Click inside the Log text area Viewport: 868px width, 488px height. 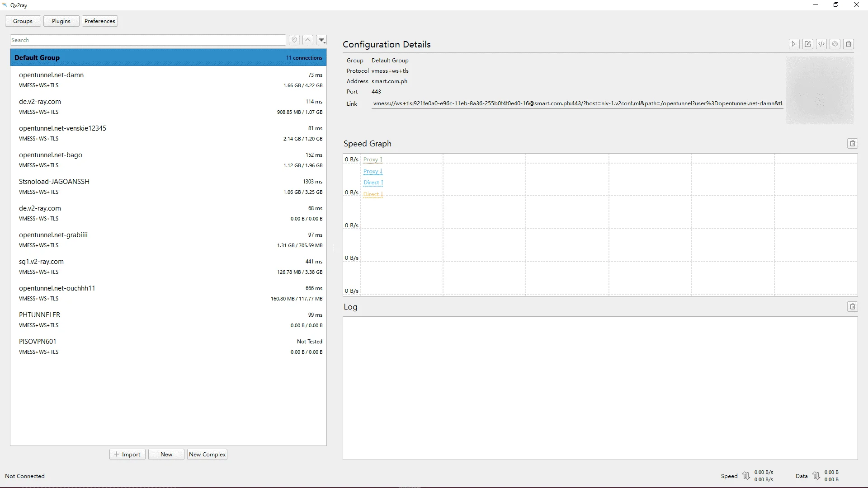point(600,388)
